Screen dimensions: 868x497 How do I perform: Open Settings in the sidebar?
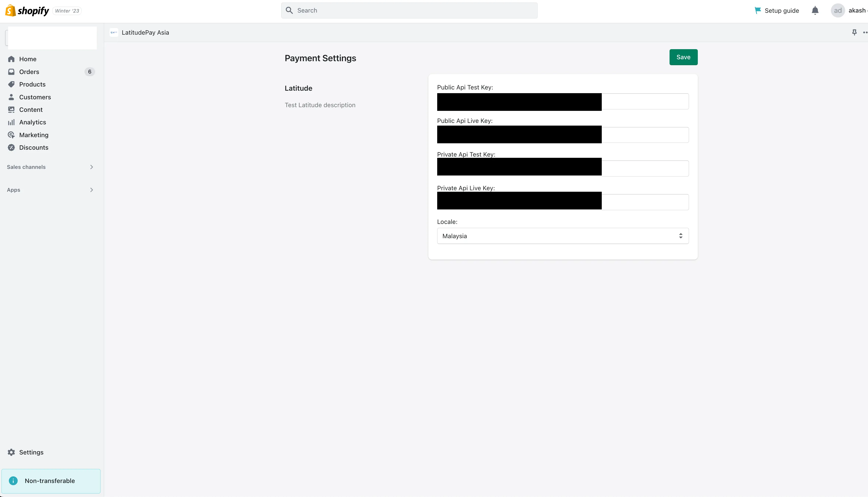coord(51,452)
